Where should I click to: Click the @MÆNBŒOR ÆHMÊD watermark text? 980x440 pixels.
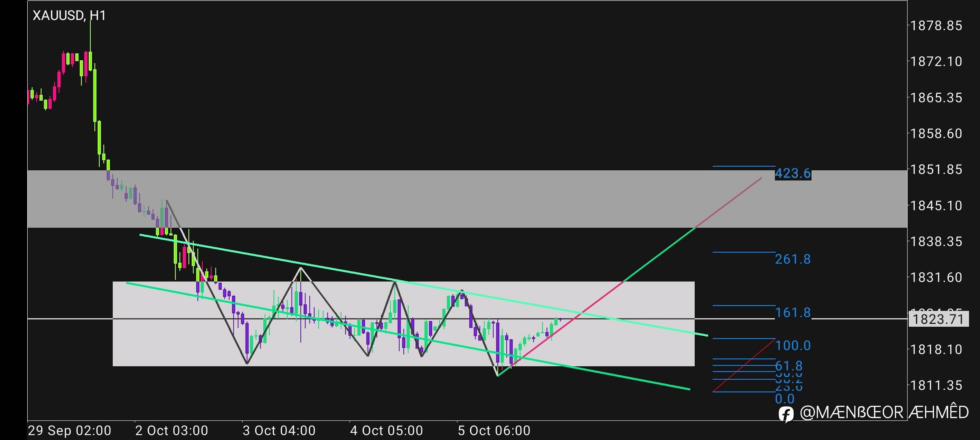(x=884, y=413)
